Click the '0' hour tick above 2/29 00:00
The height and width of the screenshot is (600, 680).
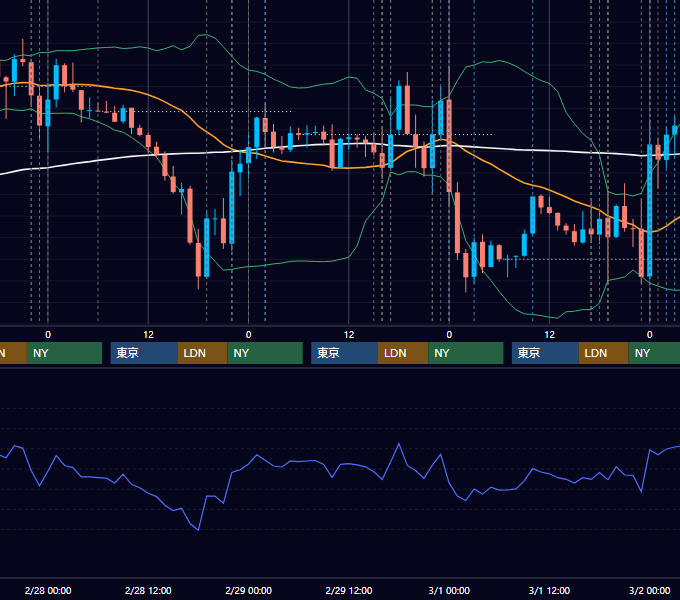click(248, 335)
